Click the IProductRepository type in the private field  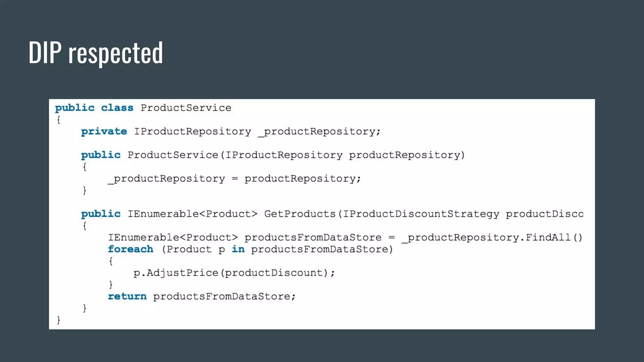pyautogui.click(x=192, y=131)
